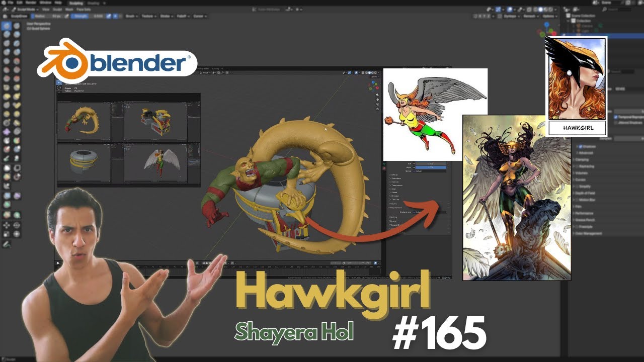Switch to the Shading workspace tab
The image size is (644, 362).
(x=93, y=3)
